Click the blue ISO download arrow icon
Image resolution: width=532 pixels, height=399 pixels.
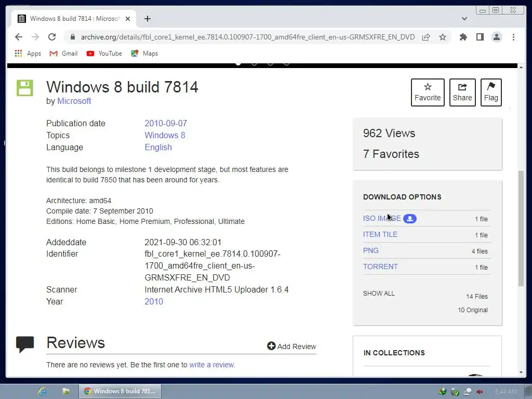410,219
